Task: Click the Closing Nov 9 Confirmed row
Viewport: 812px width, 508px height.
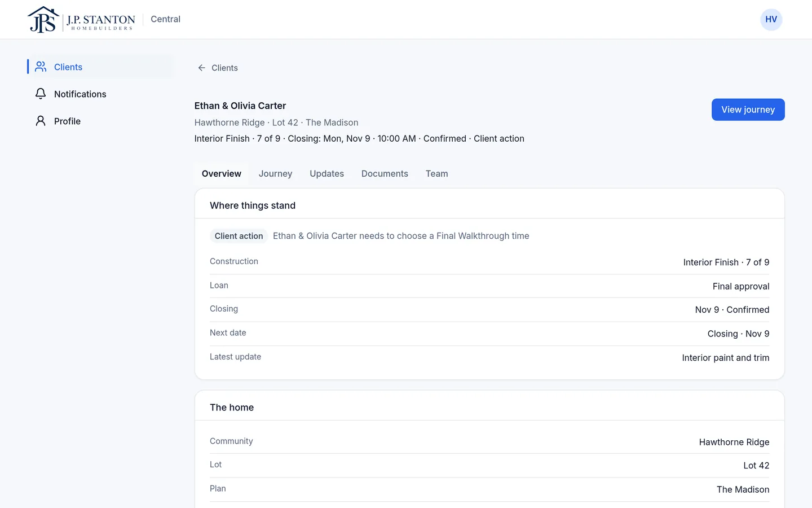Action: tap(489, 309)
